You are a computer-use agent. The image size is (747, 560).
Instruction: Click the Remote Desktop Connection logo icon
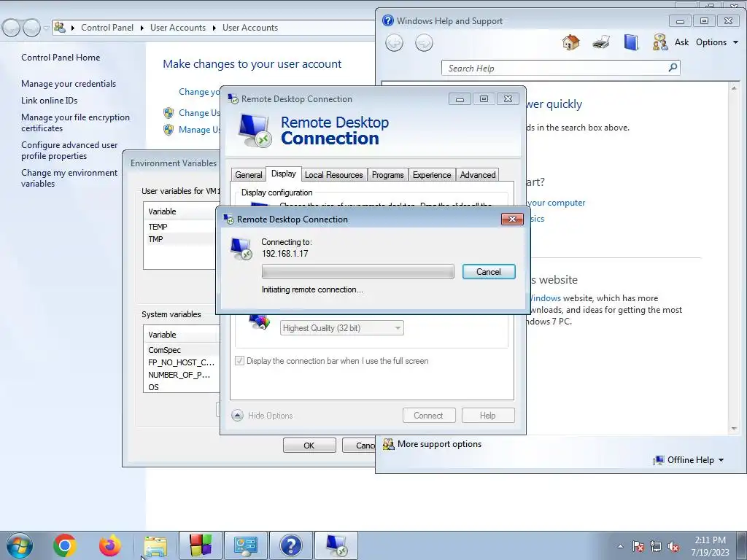[x=255, y=130]
